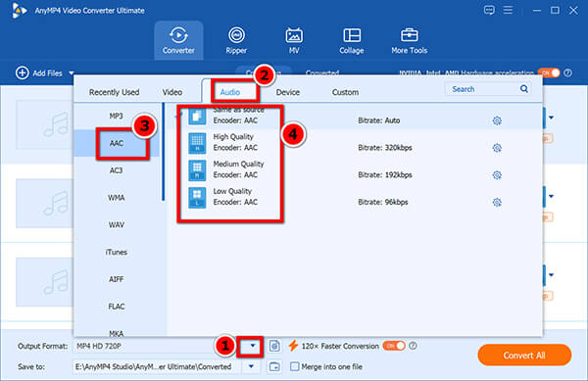Click the second file music thumbnail
This screenshot has height=381, width=588.
[45, 204]
